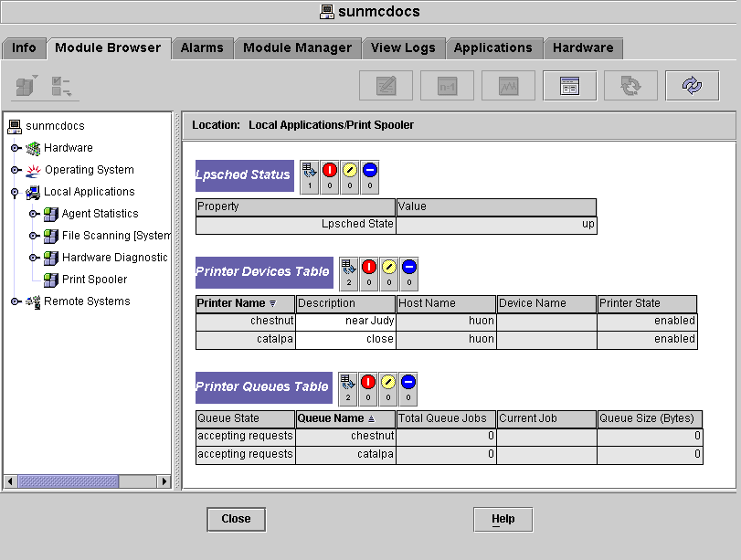Click the Operating System sunburst icon in tree

point(33,170)
